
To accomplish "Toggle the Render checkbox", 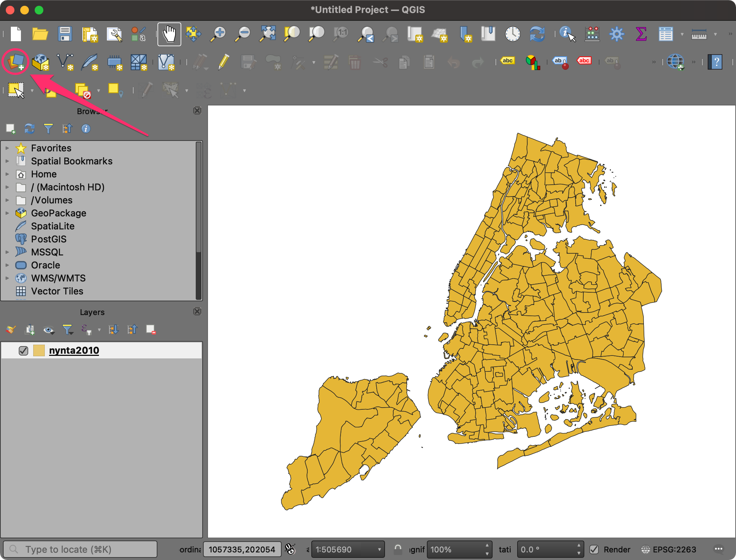I will click(594, 550).
